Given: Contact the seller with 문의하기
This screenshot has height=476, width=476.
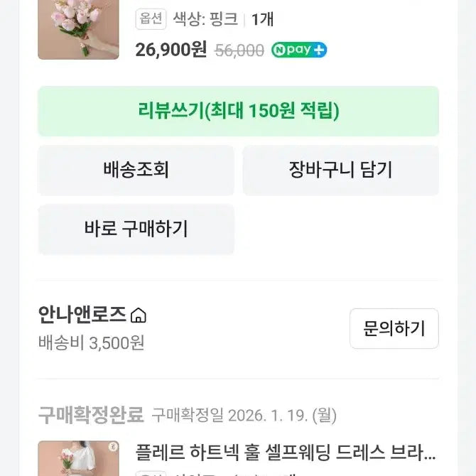Looking at the screenshot, I should click(x=394, y=328).
